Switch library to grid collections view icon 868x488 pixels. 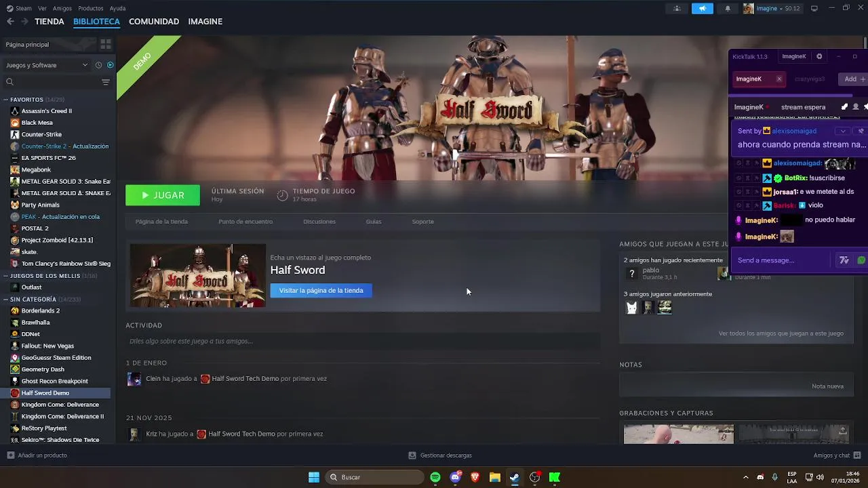pos(106,44)
